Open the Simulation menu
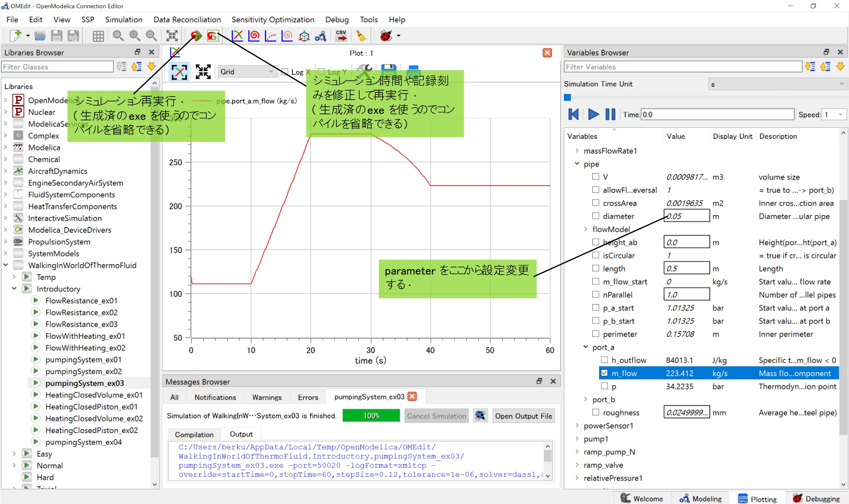This screenshot has width=849, height=504. point(124,20)
